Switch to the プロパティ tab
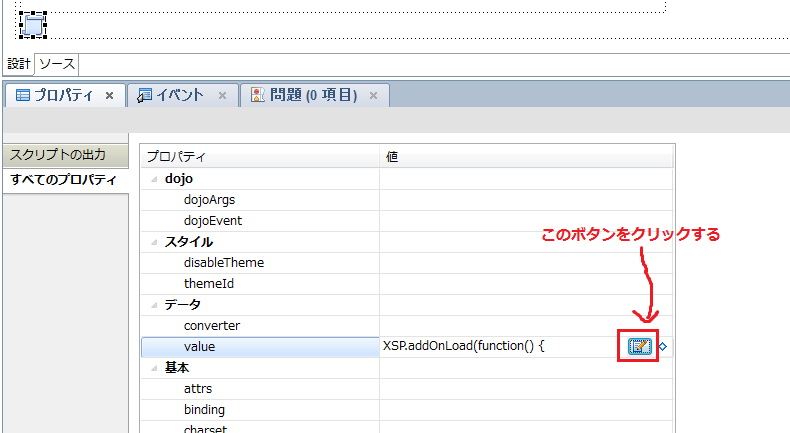790x433 pixels. [x=63, y=95]
